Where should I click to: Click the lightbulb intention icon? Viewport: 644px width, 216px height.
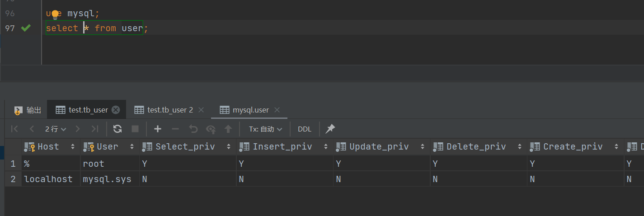click(55, 14)
